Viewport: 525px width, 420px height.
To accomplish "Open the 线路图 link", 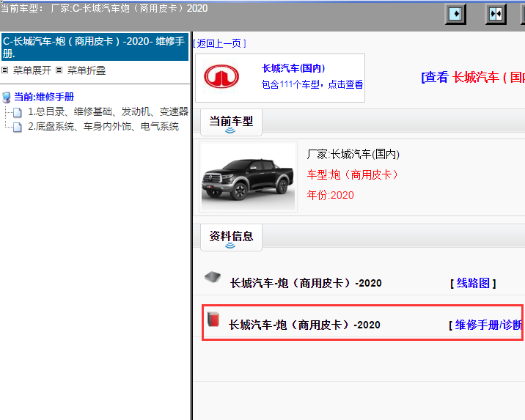I will pyautogui.click(x=473, y=283).
